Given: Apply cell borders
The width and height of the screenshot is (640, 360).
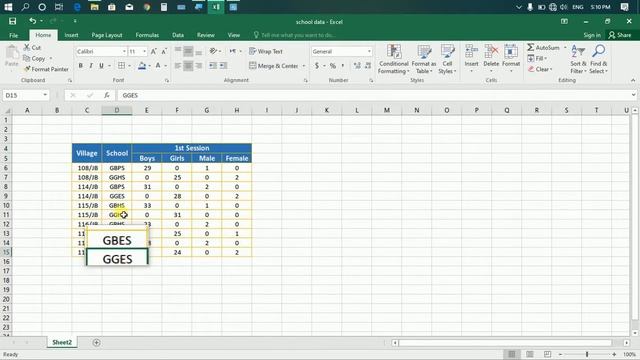Looking at the screenshot, I should (121, 65).
